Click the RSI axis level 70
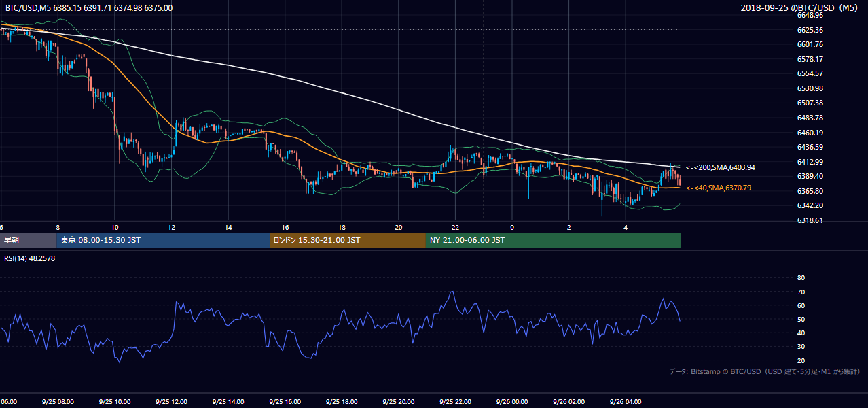868x408 pixels. (x=801, y=292)
